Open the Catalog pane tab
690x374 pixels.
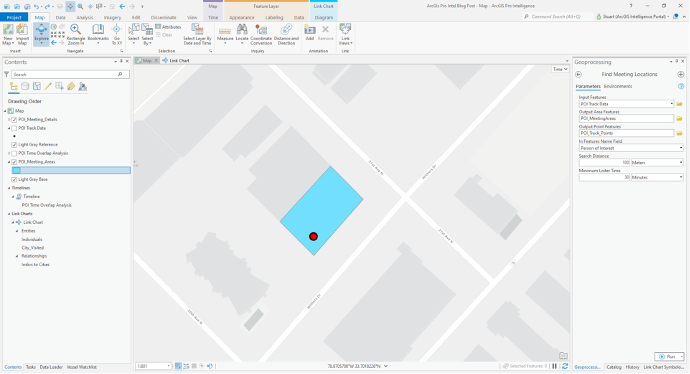[614, 367]
